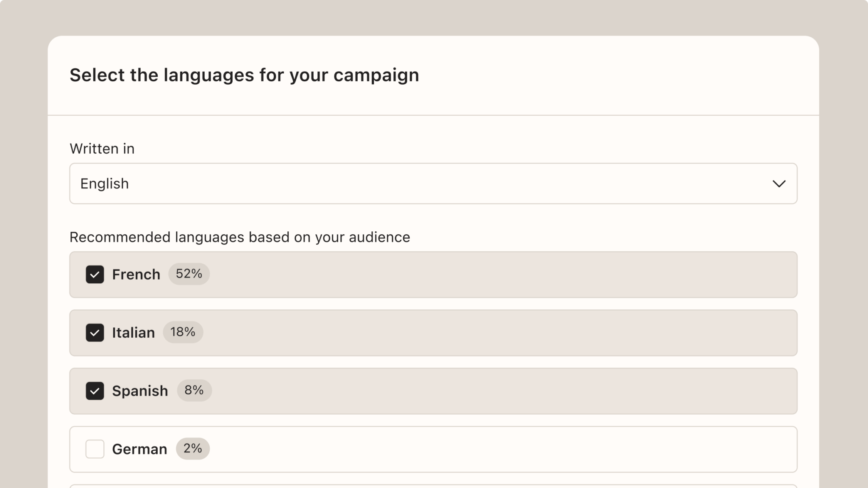Click Recommended languages based on your audience text
Screen dimensions: 868x488
pyautogui.click(x=240, y=237)
